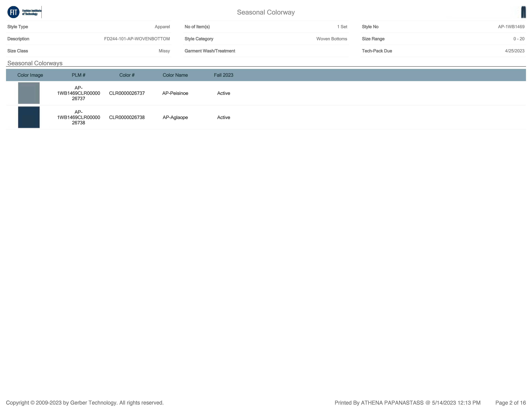The height and width of the screenshot is (411, 532).
Task: Click the AP-1WB1469 style number
Action: tap(511, 27)
